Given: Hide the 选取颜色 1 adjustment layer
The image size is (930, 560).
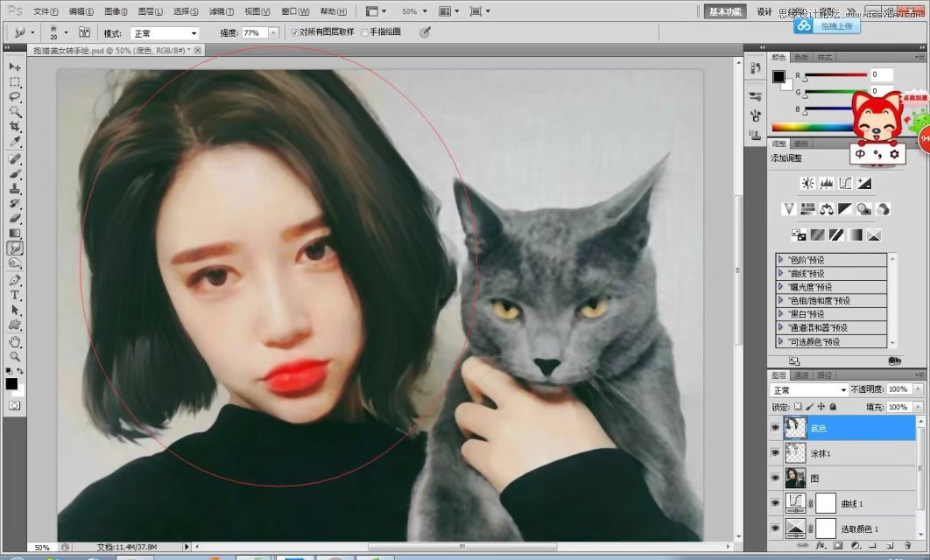Looking at the screenshot, I should pyautogui.click(x=775, y=528).
